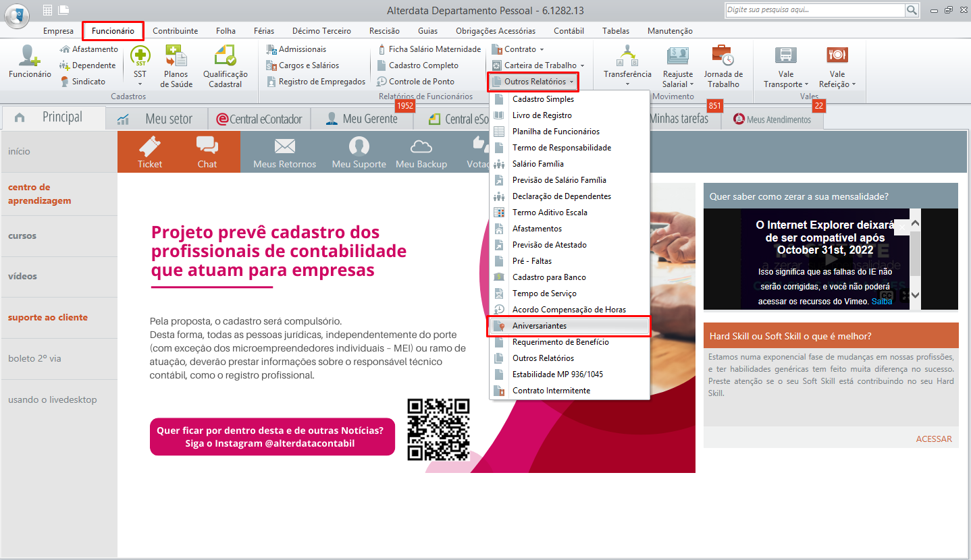Click the grid icon in title bar
The image size is (971, 560).
click(x=47, y=10)
